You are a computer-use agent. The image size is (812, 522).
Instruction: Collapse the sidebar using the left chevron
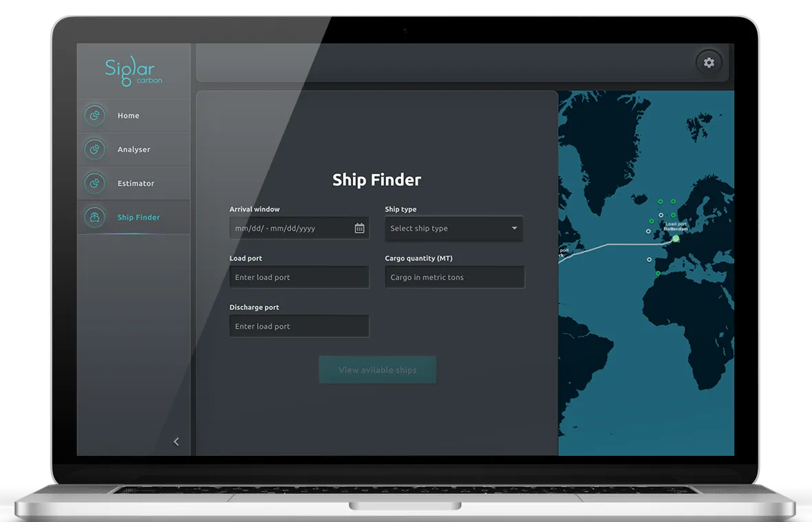[x=176, y=441]
